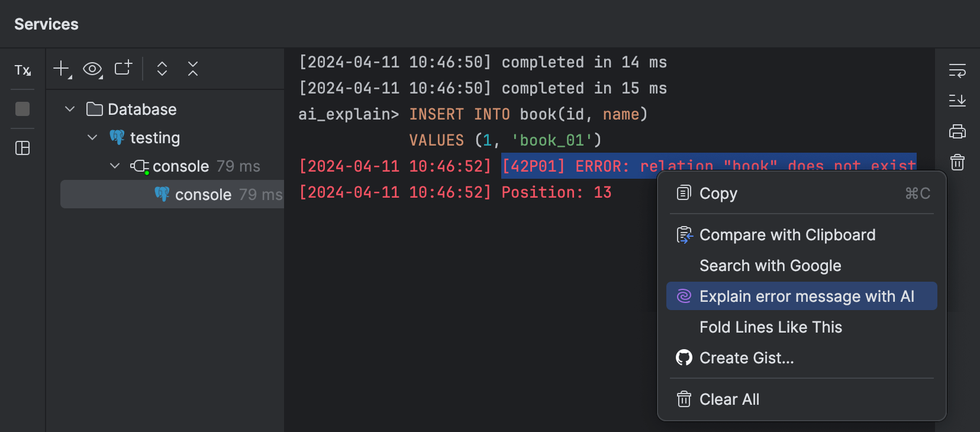Print the console output
980x432 pixels.
tap(957, 131)
